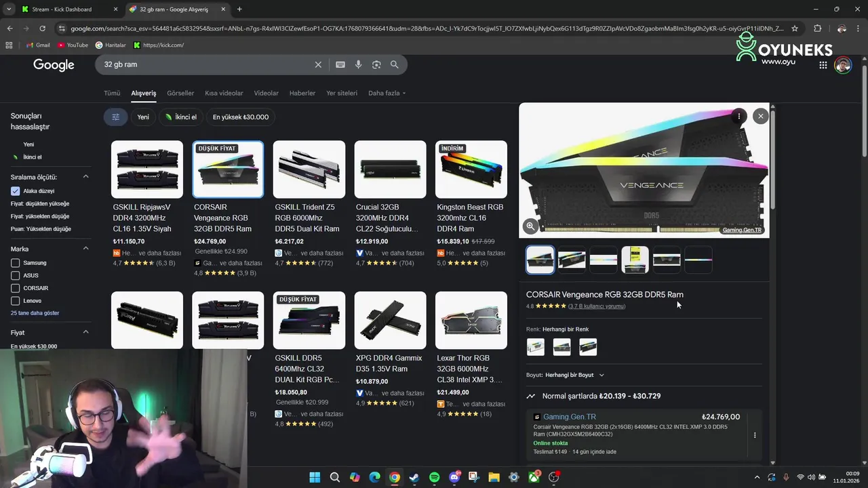The height and width of the screenshot is (488, 868).
Task: Select the third color variant swatch
Action: click(588, 346)
